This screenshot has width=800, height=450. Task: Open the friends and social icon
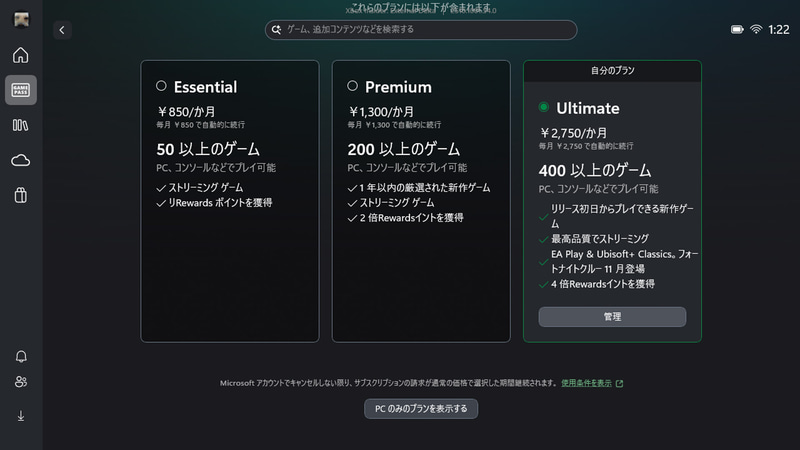pyautogui.click(x=21, y=382)
